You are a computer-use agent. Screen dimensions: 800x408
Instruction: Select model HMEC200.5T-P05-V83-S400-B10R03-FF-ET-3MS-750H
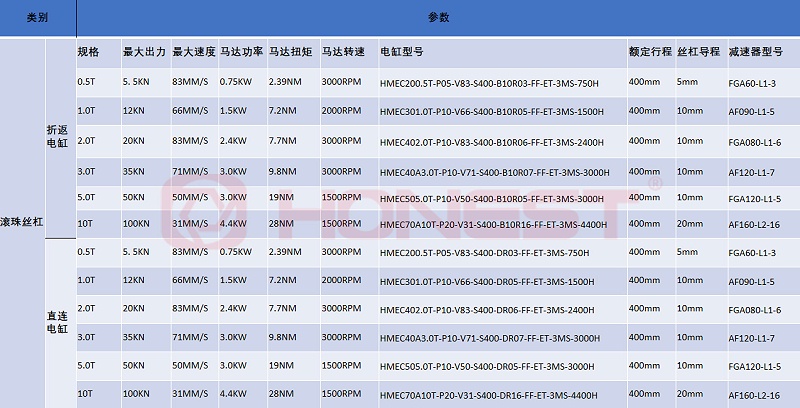[491, 82]
